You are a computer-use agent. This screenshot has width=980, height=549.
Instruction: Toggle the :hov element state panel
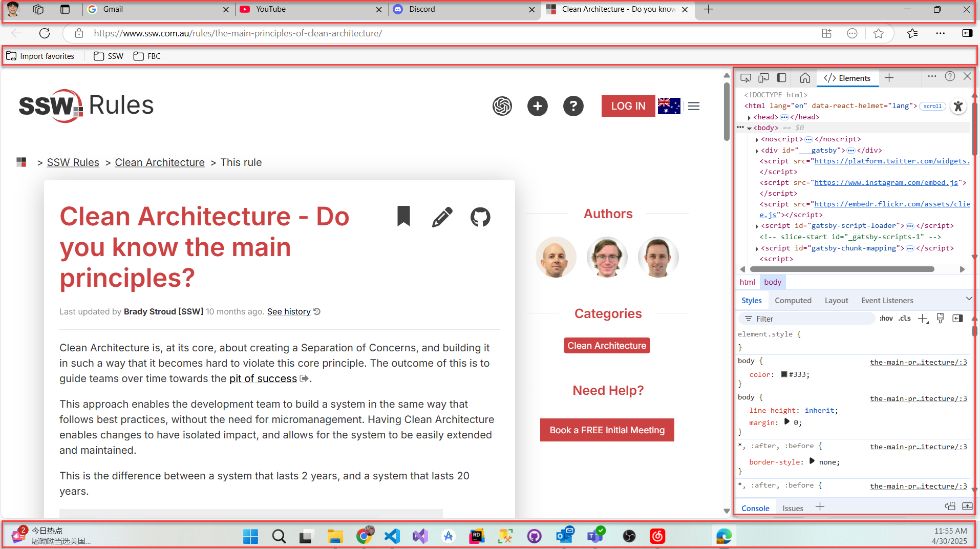[x=886, y=319]
